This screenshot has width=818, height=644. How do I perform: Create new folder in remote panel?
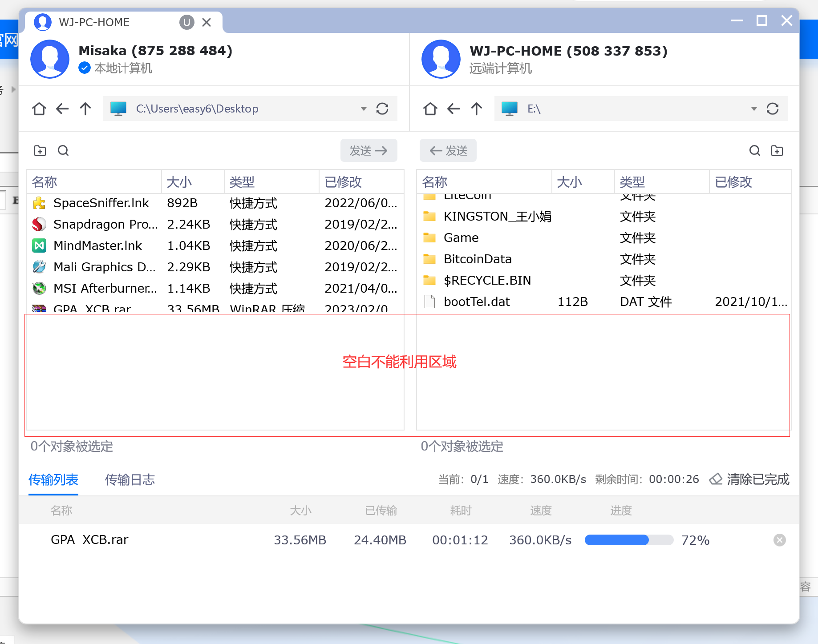[777, 151]
